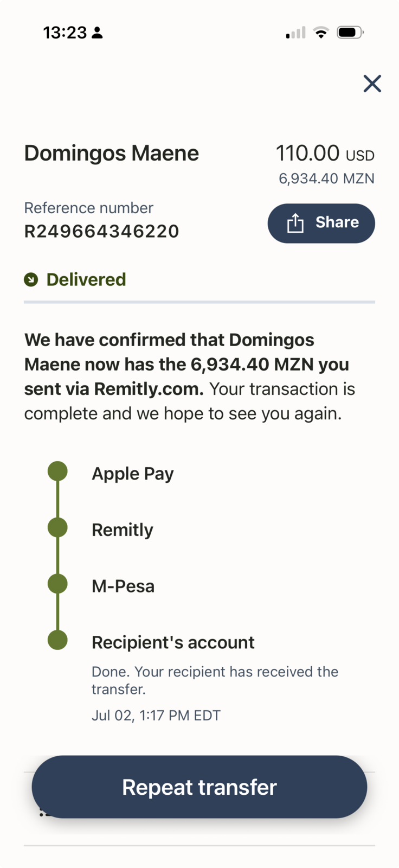Tap the Jul 02 delivery timestamp

click(x=156, y=715)
